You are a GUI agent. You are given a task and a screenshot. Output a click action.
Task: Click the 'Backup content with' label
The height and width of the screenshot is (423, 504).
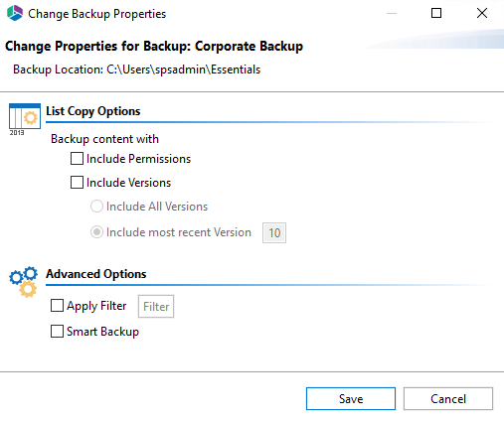tap(104, 139)
